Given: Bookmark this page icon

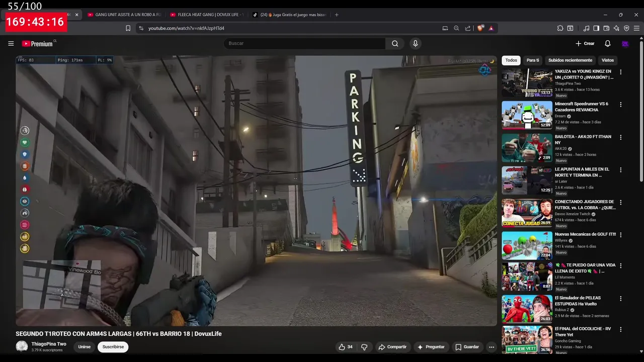Looking at the screenshot, I should (x=128, y=28).
